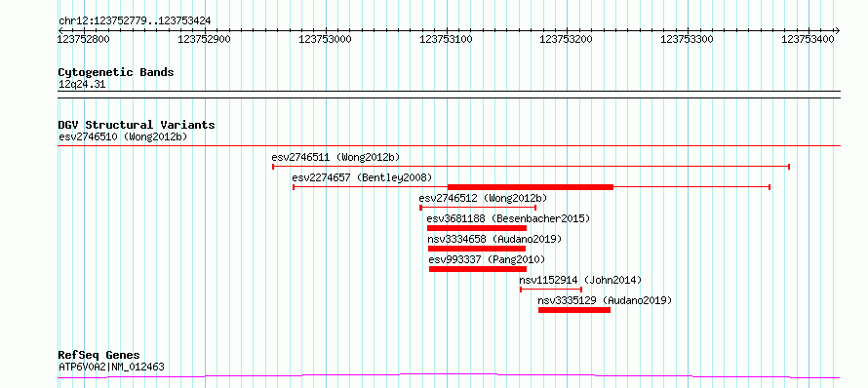Click the Cytogenetic Bands track title
The image size is (868, 388).
coord(116,72)
